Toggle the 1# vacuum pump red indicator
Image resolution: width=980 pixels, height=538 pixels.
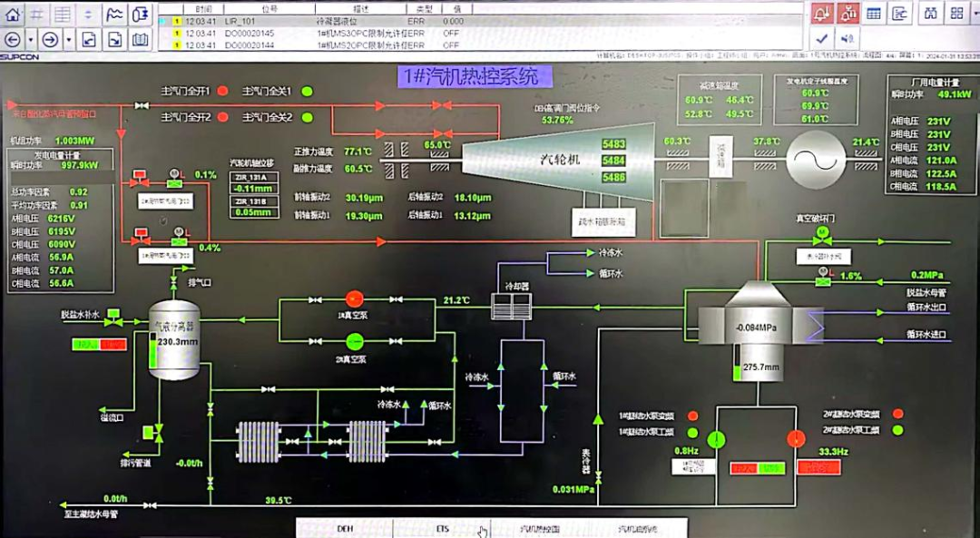click(x=355, y=298)
